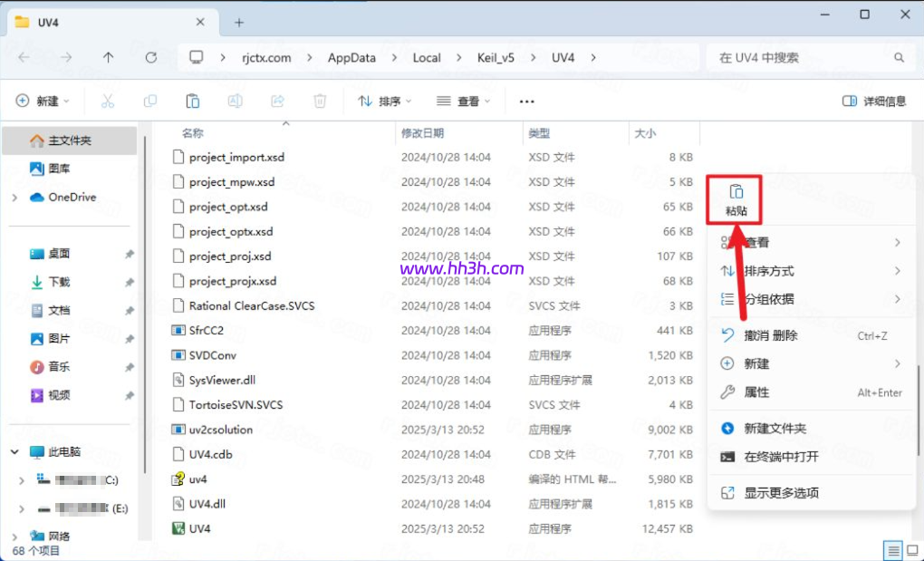The height and width of the screenshot is (561, 924).
Task: Select 属性 in the context menu
Action: [x=756, y=392]
